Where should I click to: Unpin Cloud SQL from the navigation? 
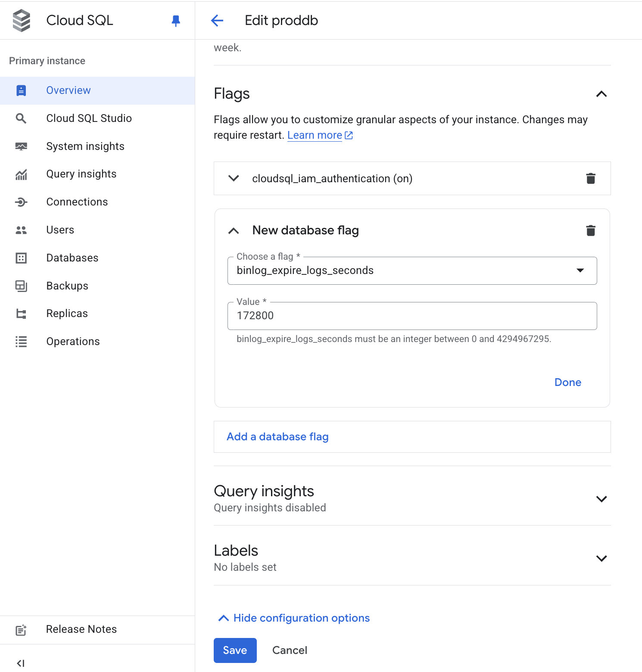(176, 20)
